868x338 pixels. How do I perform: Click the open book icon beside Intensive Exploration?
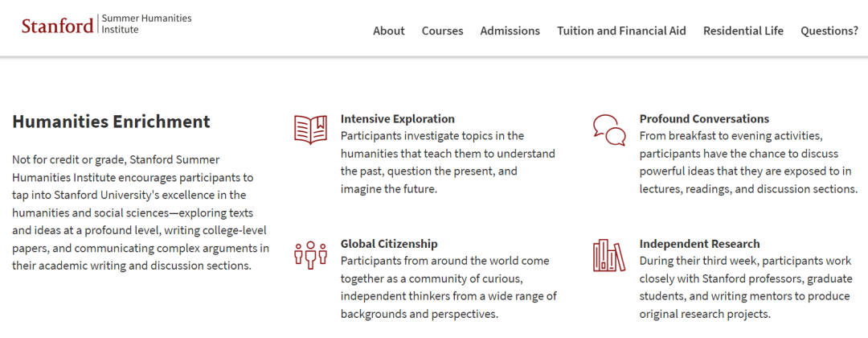coord(310,130)
